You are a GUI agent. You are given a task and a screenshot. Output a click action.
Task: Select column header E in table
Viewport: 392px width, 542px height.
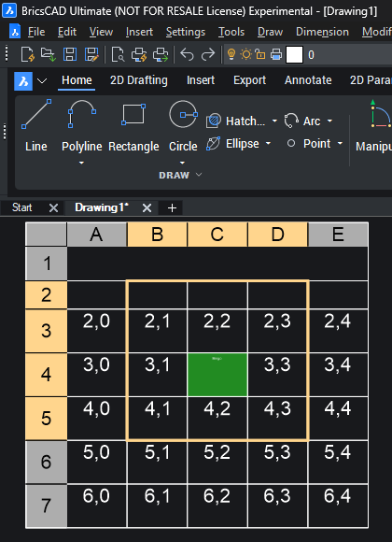click(x=338, y=235)
